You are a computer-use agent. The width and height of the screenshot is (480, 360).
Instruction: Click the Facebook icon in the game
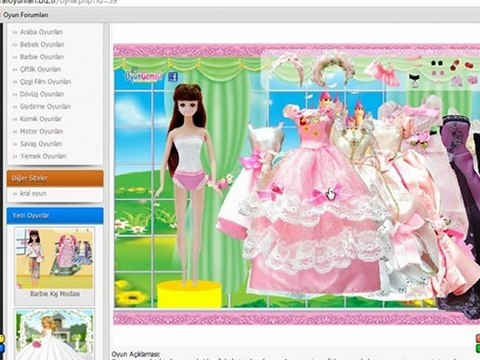click(173, 77)
